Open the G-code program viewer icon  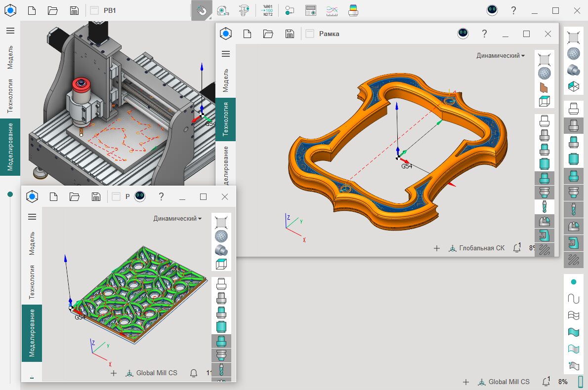pos(268,10)
